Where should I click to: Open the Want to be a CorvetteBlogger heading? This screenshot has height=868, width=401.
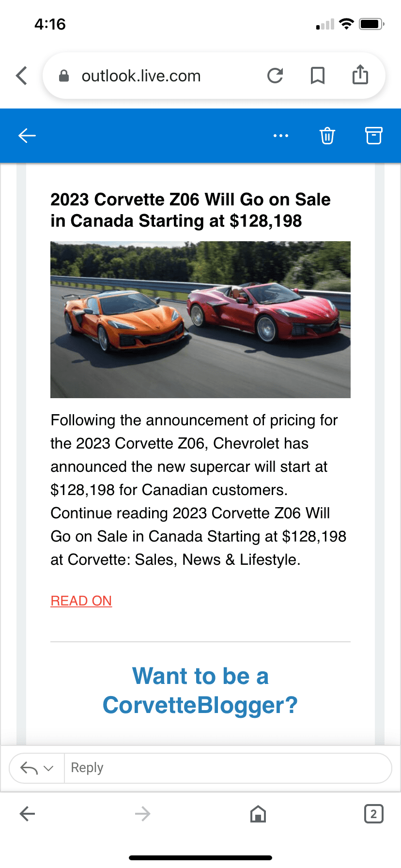coord(200,690)
